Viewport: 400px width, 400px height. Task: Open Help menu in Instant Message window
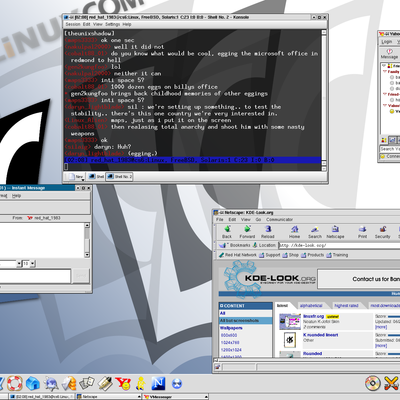click(16, 196)
